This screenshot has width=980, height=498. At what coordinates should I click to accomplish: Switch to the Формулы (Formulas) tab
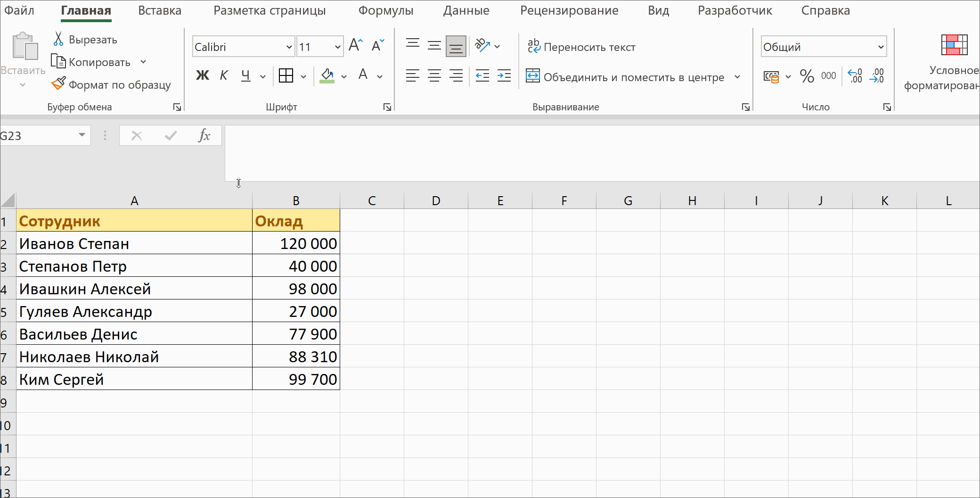(386, 10)
